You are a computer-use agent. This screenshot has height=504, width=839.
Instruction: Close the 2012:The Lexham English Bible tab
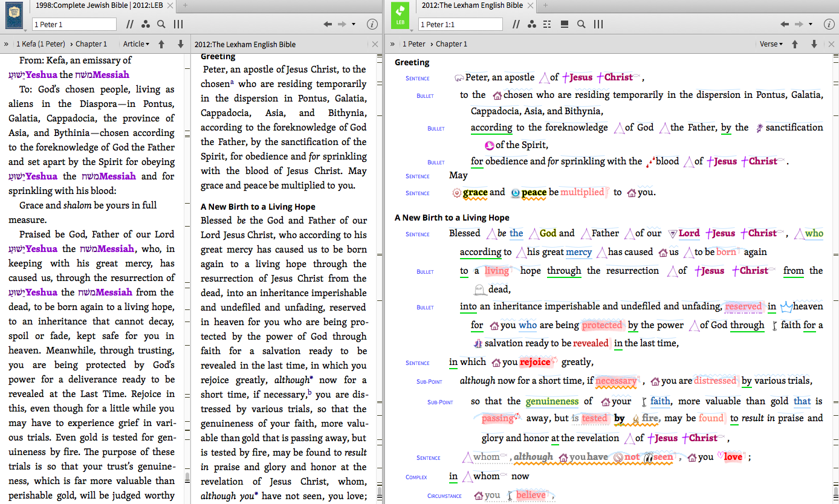pyautogui.click(x=530, y=5)
